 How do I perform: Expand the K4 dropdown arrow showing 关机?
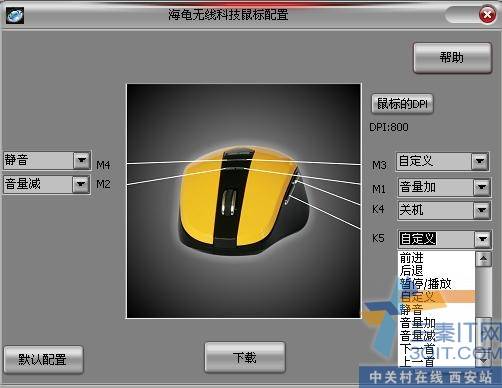(481, 210)
